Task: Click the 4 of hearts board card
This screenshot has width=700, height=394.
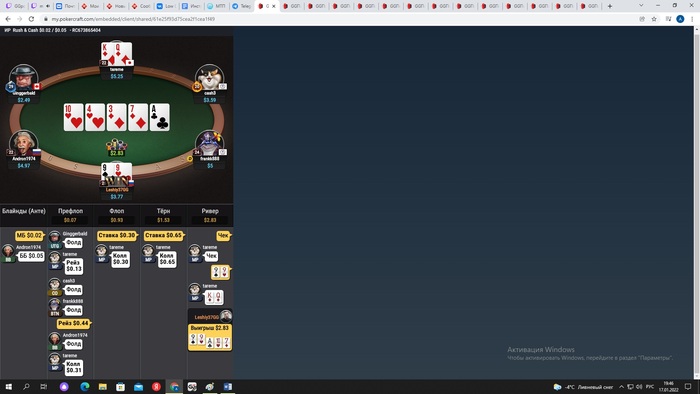Action: pos(95,117)
